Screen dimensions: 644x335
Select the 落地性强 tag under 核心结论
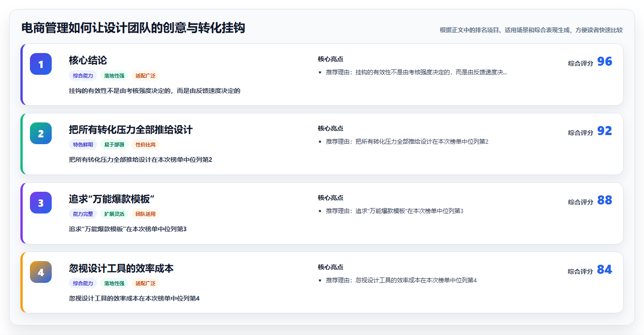coord(114,76)
